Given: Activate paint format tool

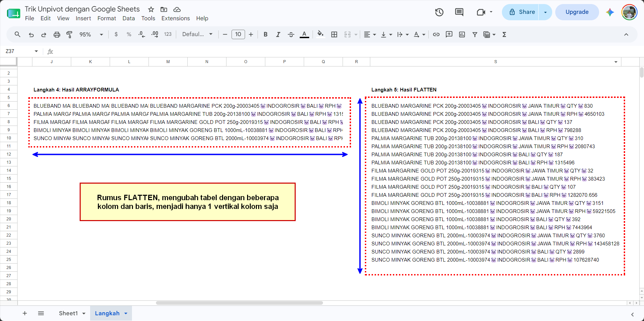Looking at the screenshot, I should [70, 34].
